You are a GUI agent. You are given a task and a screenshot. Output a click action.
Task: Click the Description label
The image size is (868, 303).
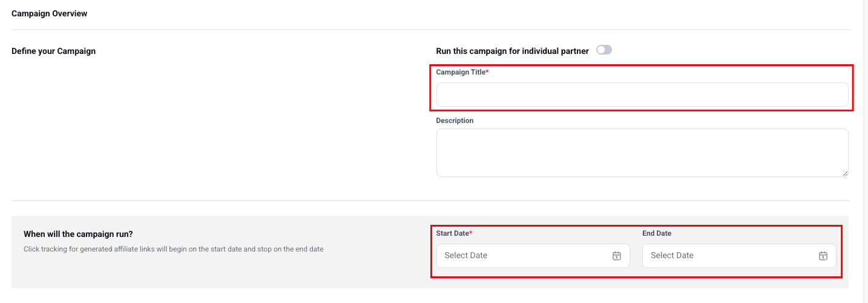[455, 121]
